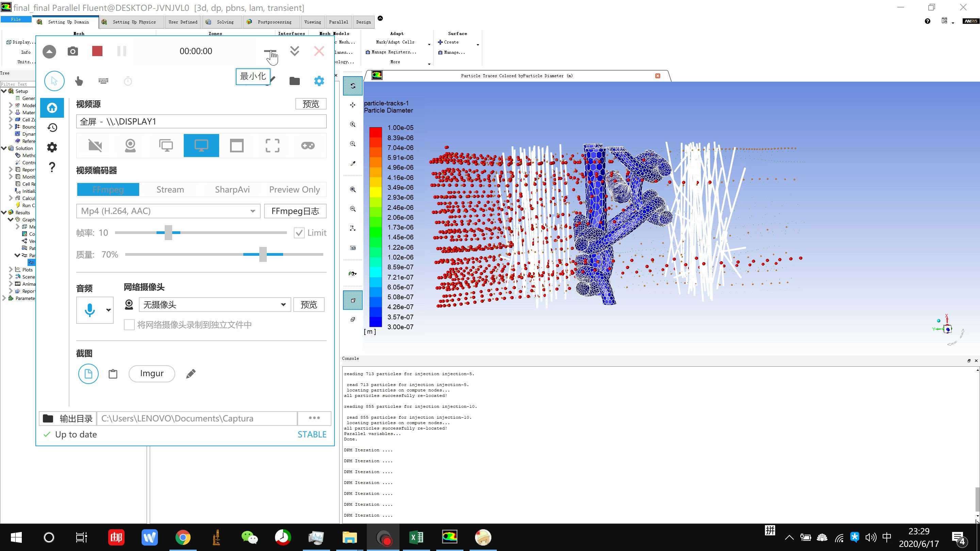
Task: Open the Mp4 (H.264, AAC) codec dropdown
Action: 168,211
